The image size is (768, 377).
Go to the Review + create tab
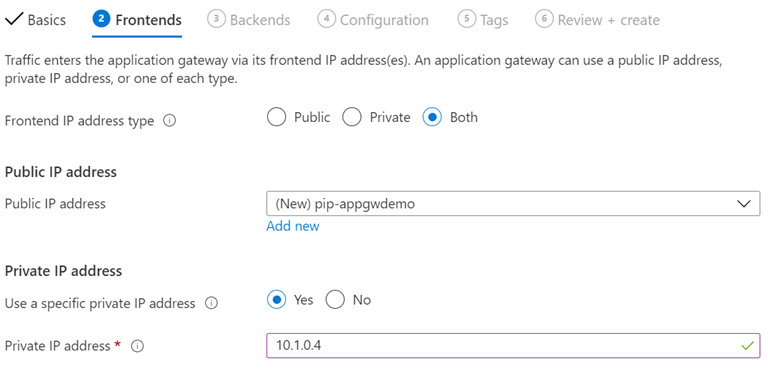[597, 20]
